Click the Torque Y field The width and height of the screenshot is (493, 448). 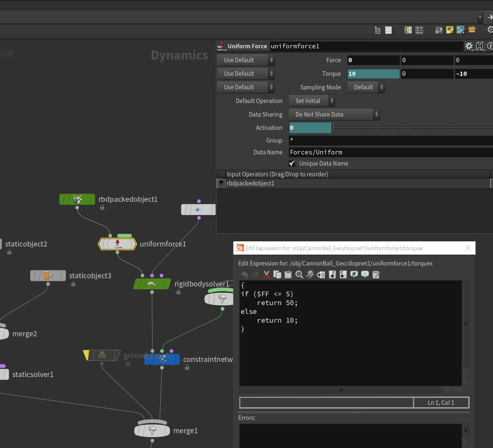click(427, 74)
